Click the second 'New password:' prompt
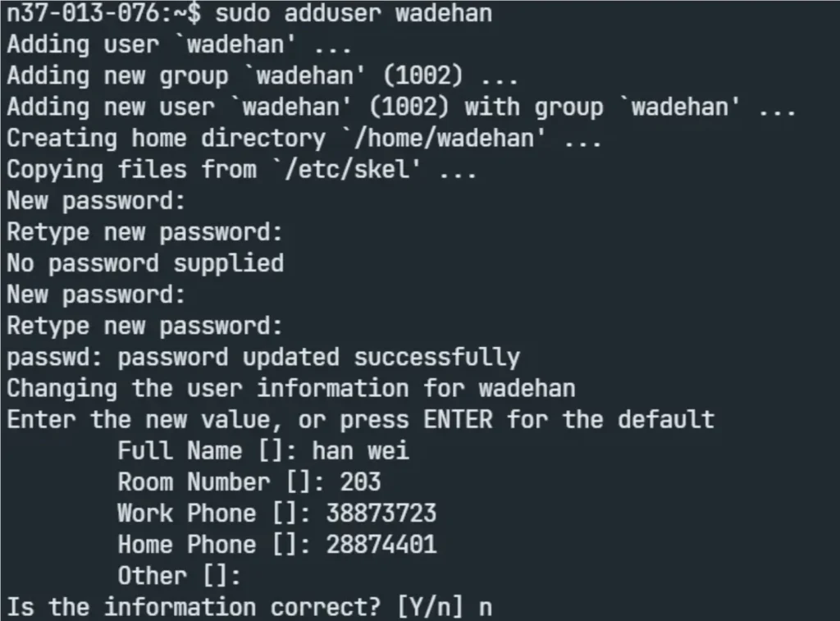 pyautogui.click(x=96, y=295)
